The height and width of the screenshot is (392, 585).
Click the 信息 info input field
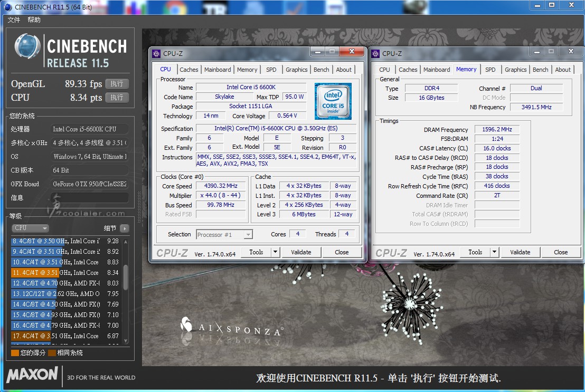click(x=90, y=198)
